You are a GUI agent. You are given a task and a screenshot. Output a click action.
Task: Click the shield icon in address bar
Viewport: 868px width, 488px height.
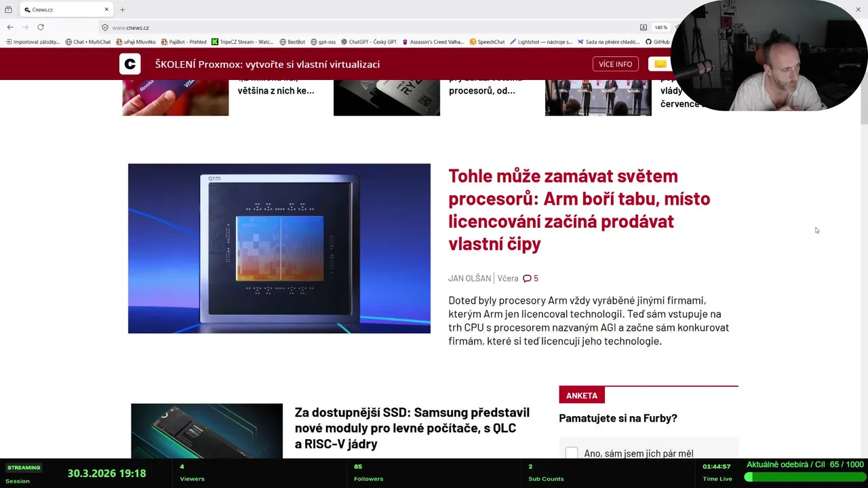(x=105, y=28)
